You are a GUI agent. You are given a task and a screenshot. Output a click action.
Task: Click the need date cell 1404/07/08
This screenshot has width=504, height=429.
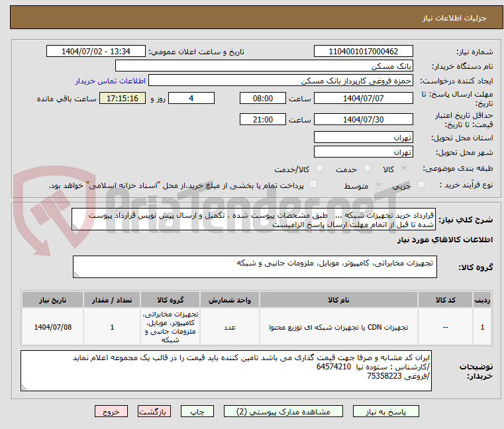pos(53,327)
